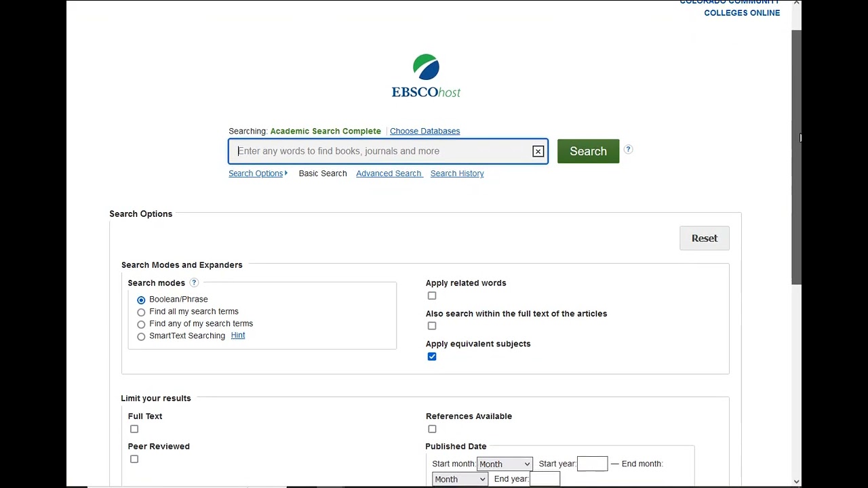Click the green Search button

(x=588, y=151)
